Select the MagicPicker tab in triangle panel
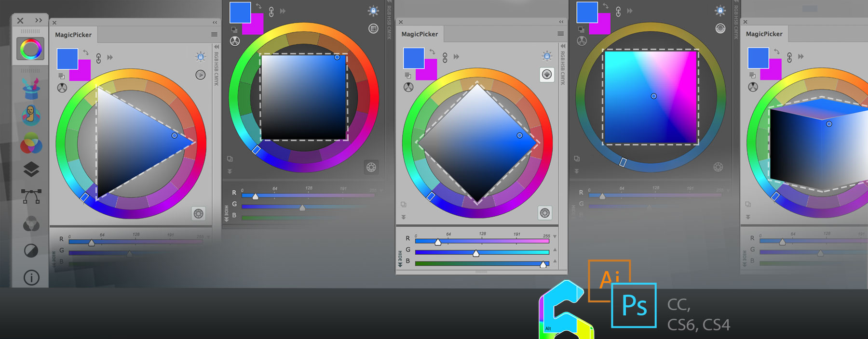 [73, 35]
